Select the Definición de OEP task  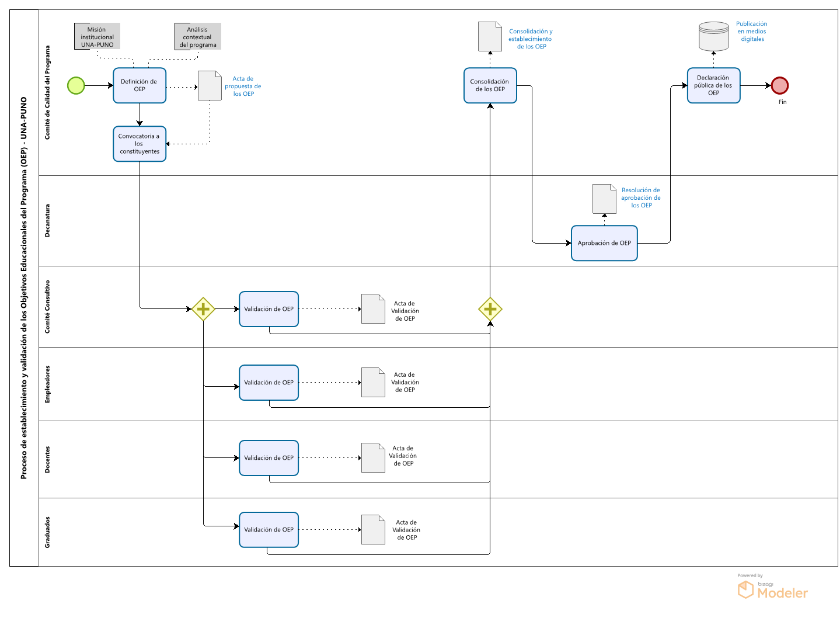coord(140,85)
